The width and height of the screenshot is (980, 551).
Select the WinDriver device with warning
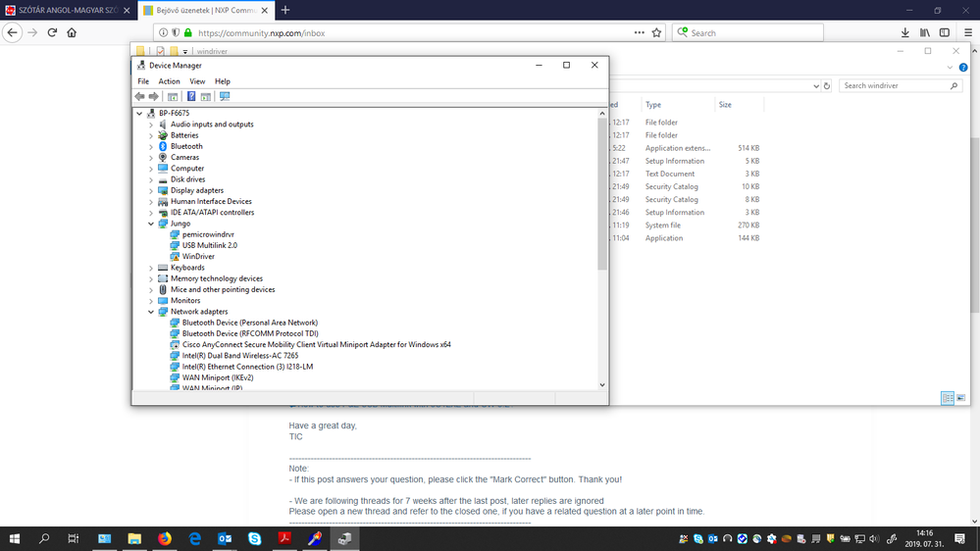coord(198,256)
